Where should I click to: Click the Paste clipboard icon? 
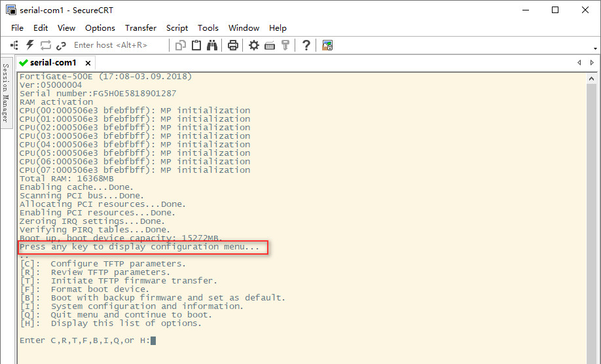point(196,45)
